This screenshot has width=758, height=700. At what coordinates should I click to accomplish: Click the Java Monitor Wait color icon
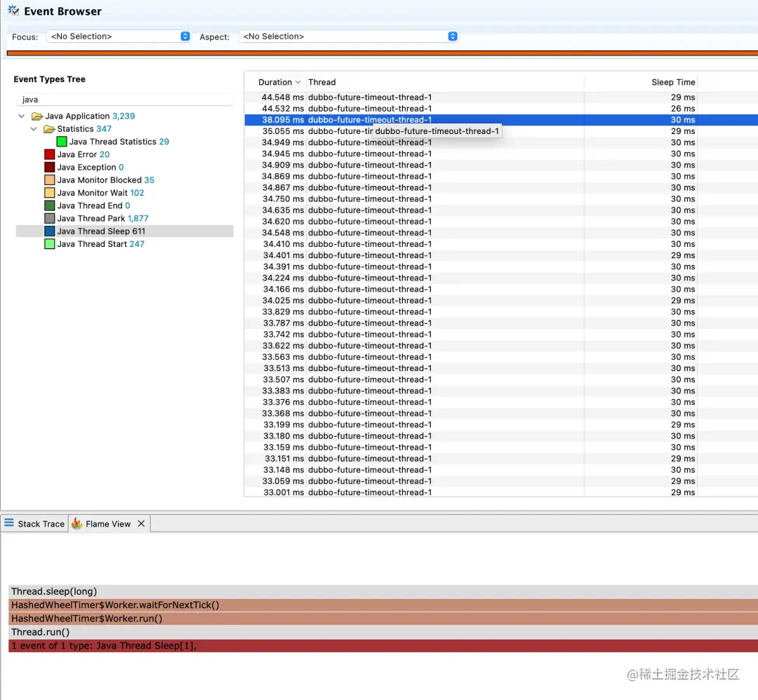pos(49,193)
